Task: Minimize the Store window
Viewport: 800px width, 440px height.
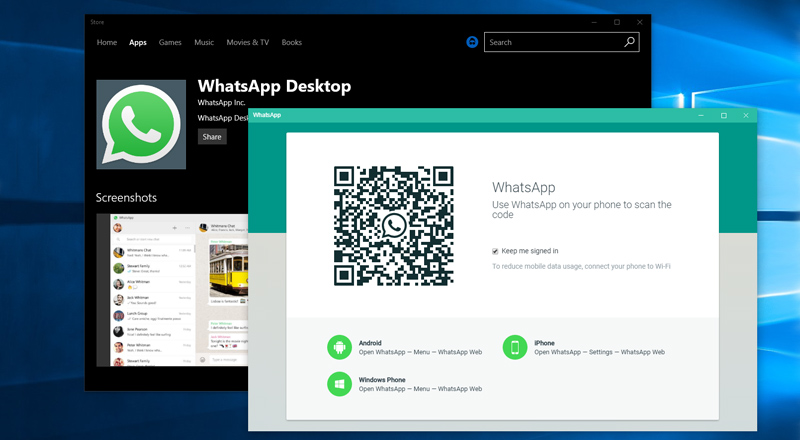Action: coord(594,22)
